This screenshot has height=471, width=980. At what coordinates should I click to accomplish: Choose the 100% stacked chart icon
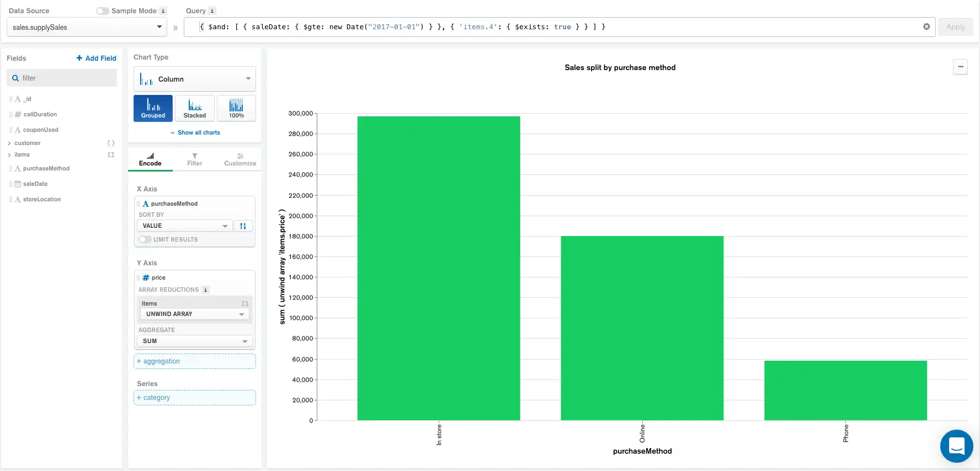236,108
